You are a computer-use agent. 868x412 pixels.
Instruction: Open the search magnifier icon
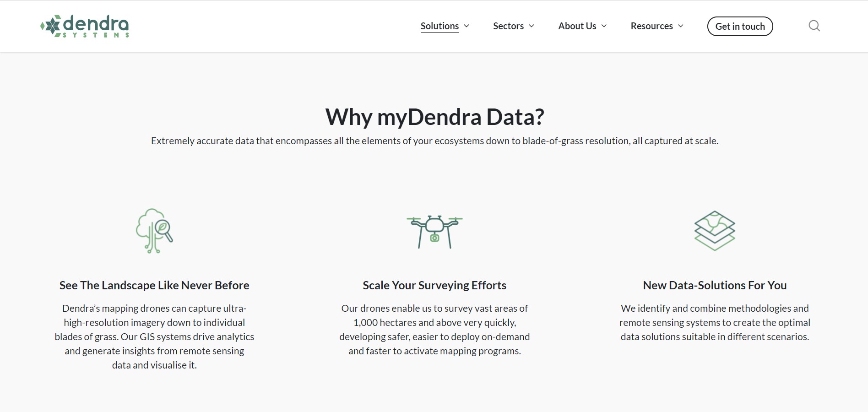[x=814, y=26]
